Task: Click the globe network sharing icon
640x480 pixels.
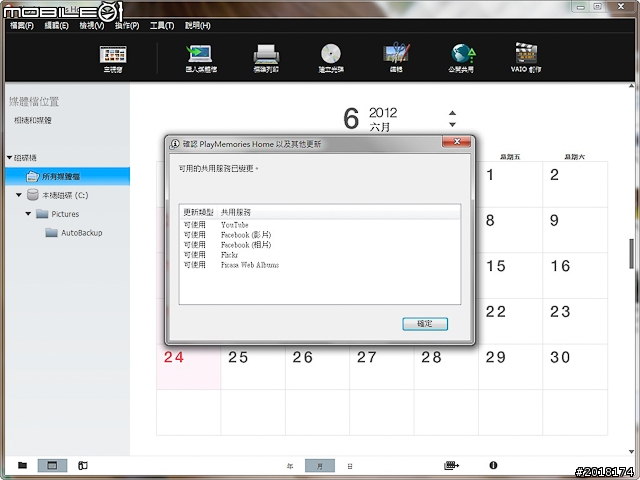Action: click(x=461, y=55)
